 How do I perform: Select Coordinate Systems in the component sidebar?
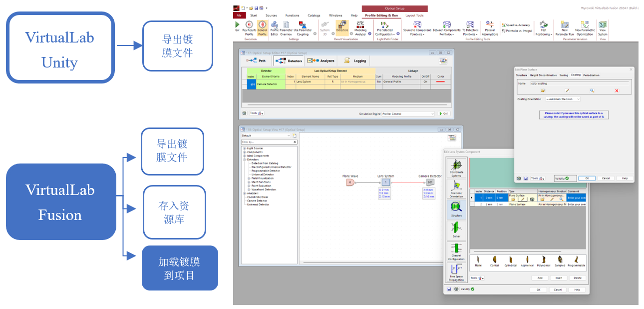click(x=456, y=167)
